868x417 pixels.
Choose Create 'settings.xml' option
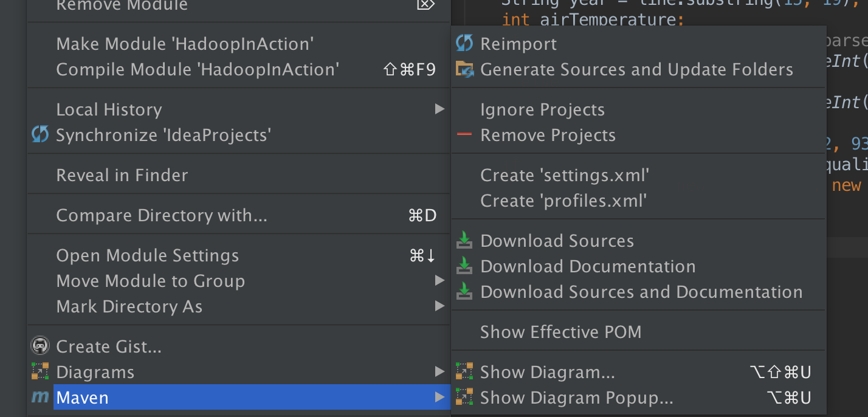(x=565, y=175)
